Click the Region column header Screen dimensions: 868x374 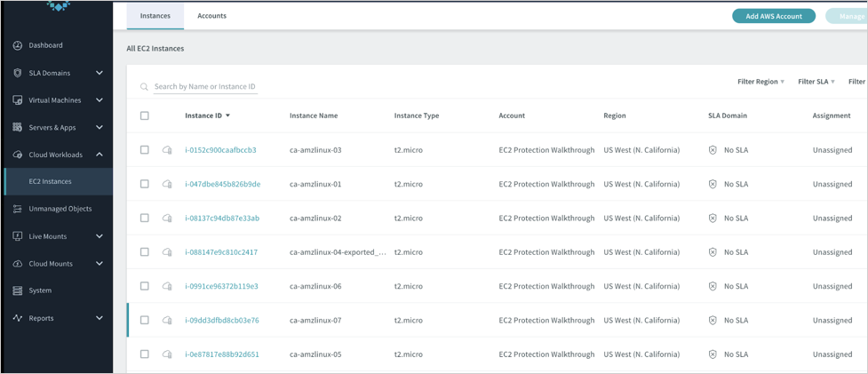pyautogui.click(x=615, y=115)
